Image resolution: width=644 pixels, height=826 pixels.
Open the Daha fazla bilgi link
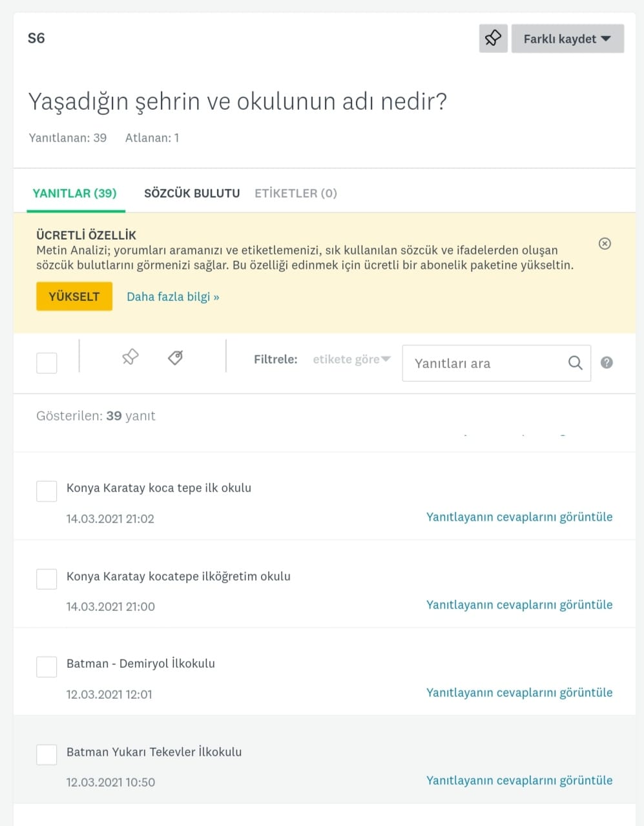tap(172, 296)
